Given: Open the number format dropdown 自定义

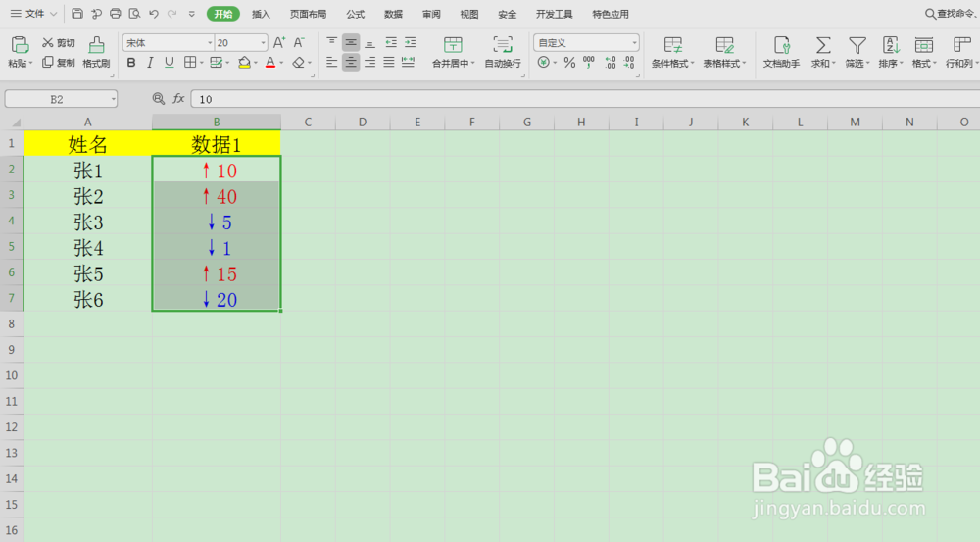Looking at the screenshot, I should [x=634, y=42].
